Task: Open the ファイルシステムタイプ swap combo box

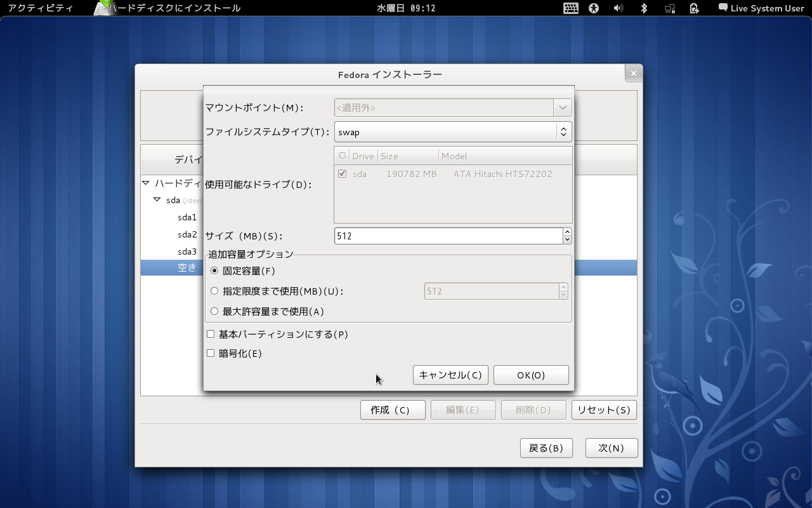Action: [453, 132]
